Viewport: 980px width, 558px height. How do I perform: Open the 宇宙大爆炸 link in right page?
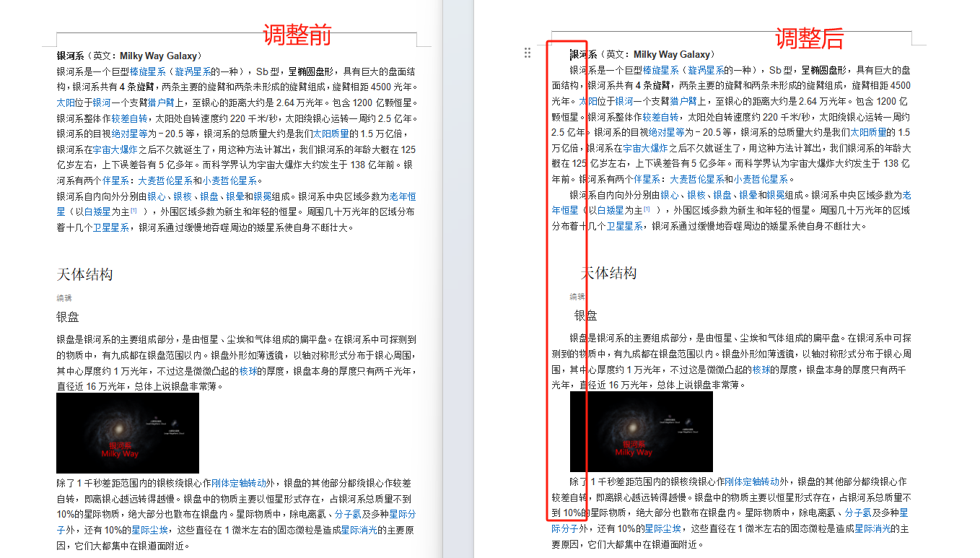[x=647, y=148]
